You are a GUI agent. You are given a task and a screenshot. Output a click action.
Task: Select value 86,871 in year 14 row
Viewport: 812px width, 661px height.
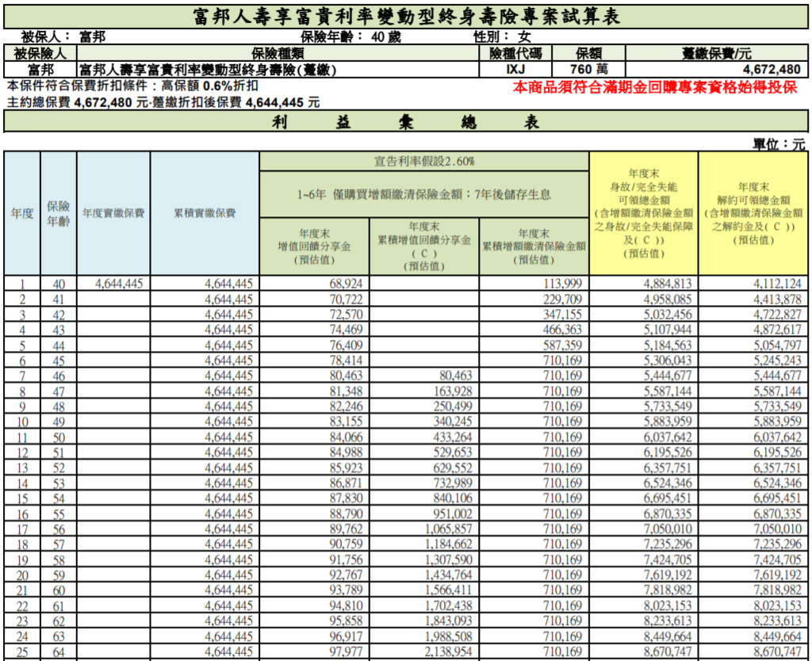[x=346, y=483]
